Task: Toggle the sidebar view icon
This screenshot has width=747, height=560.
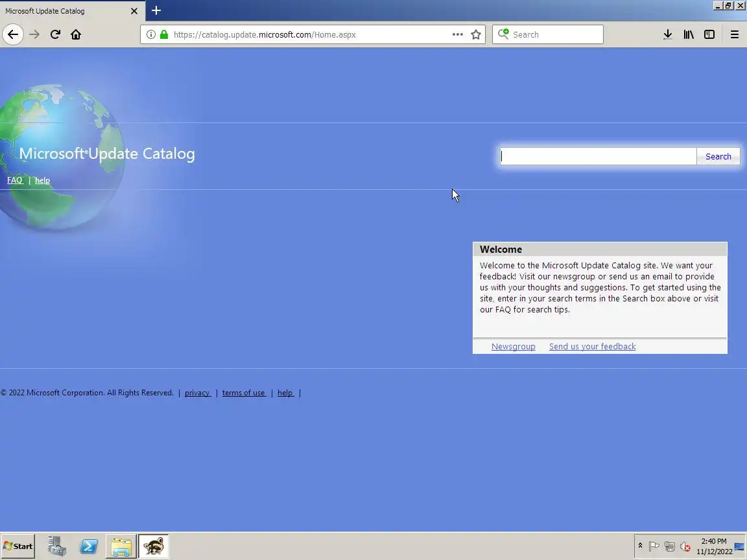Action: 709,34
